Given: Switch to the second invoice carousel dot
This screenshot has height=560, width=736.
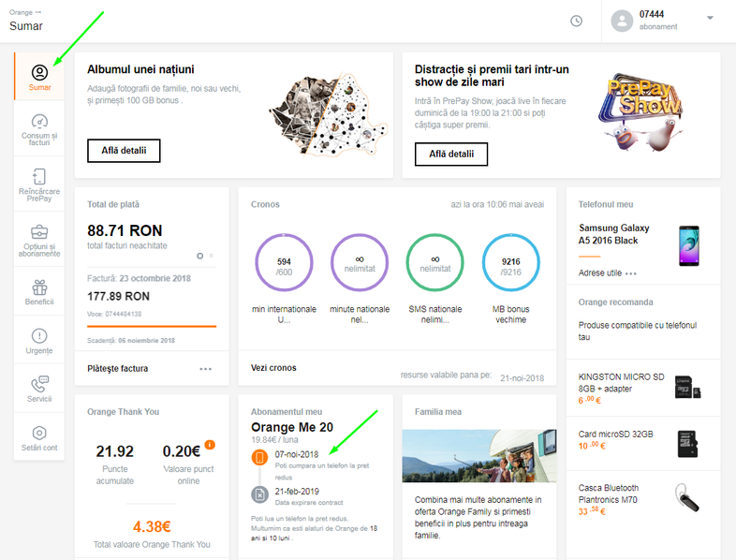Looking at the screenshot, I should 211,255.
